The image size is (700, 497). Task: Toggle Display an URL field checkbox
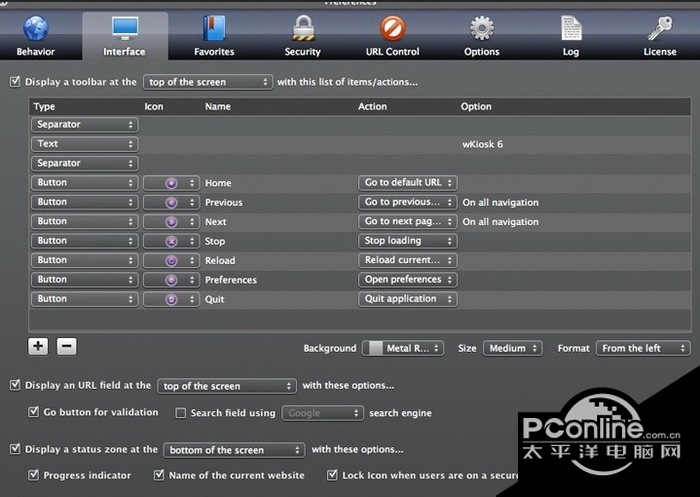click(15, 385)
